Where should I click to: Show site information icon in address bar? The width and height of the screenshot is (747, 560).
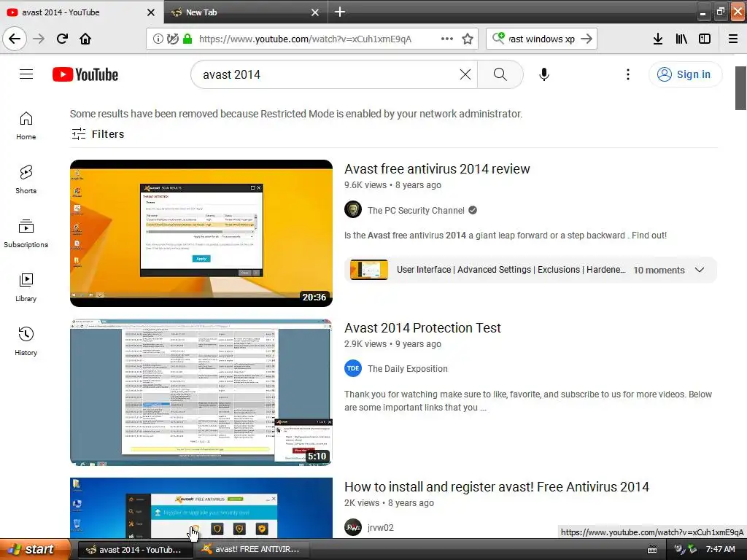[158, 39]
